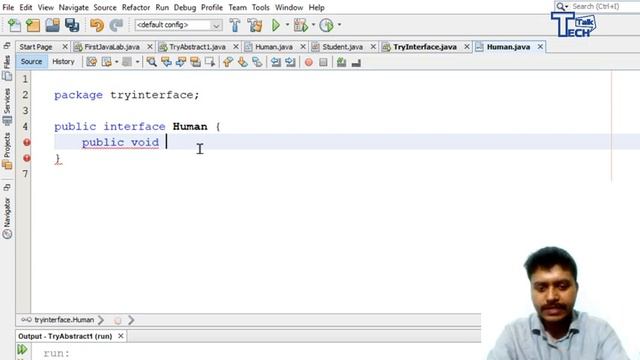Switch to the TryAbstract1.java tab
This screenshot has height=360, width=640.
197,47
